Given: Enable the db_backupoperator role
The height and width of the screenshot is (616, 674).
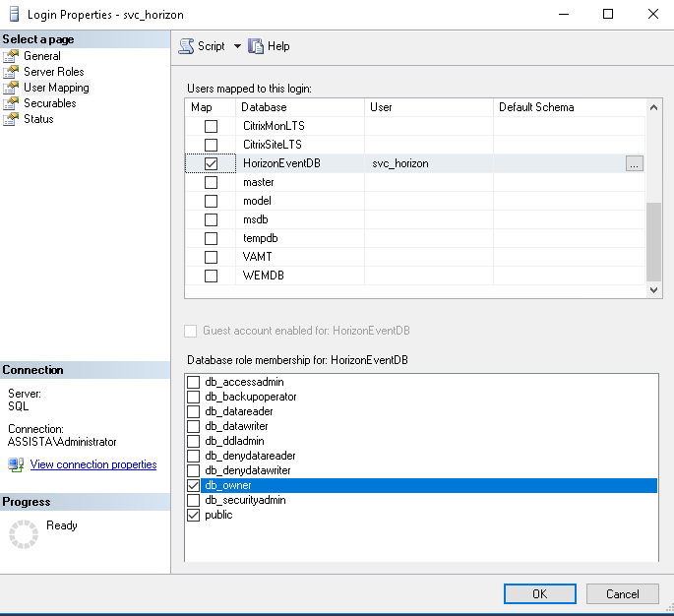Looking at the screenshot, I should pyautogui.click(x=194, y=397).
